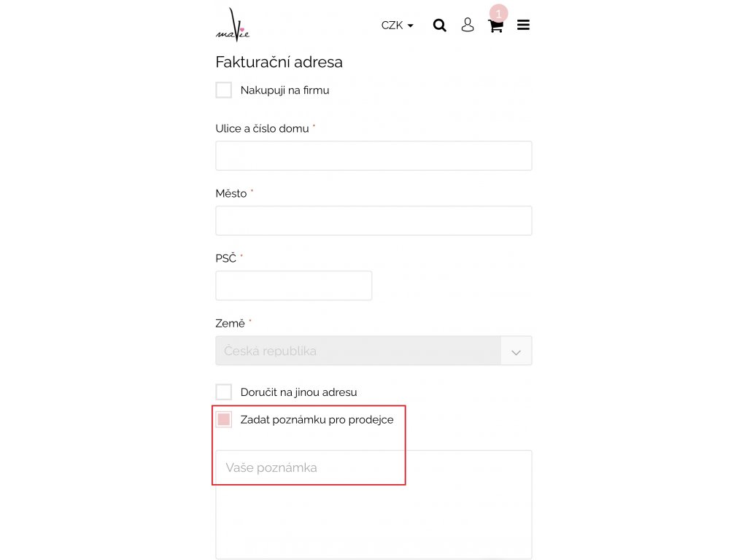Open the user account icon
Image resolution: width=747 pixels, height=560 pixels.
(x=468, y=26)
